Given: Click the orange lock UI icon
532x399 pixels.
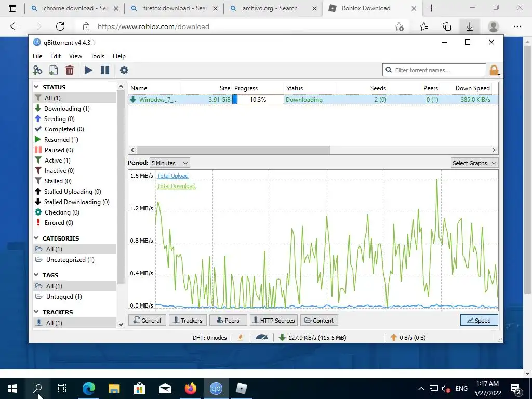Looking at the screenshot, I should coord(494,70).
